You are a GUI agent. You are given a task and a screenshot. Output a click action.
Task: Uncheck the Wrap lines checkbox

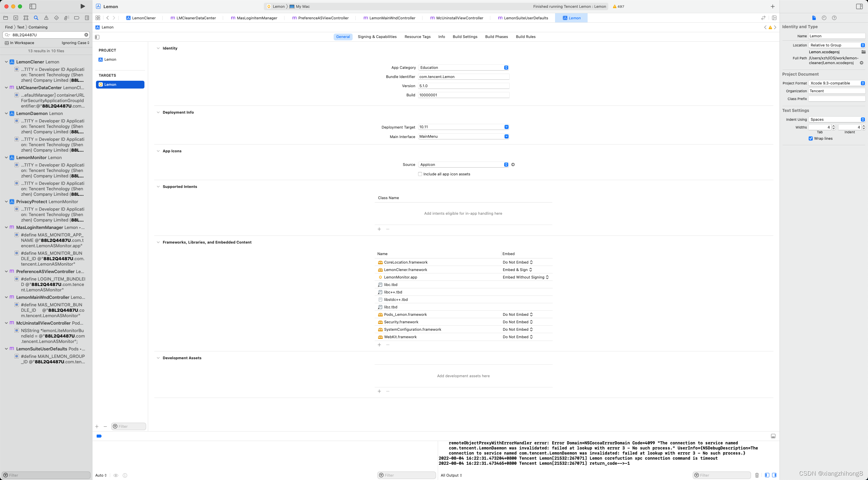click(811, 138)
